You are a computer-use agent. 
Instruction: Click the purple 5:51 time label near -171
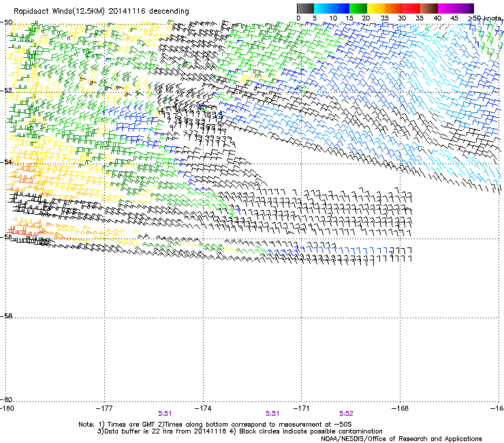pos(272,414)
